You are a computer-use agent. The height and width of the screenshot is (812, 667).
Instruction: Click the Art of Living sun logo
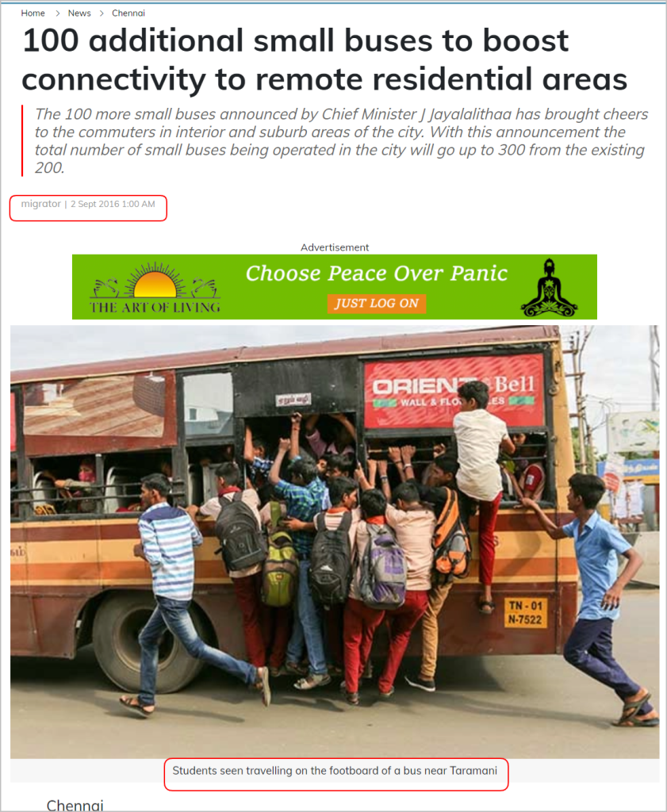[x=155, y=281]
